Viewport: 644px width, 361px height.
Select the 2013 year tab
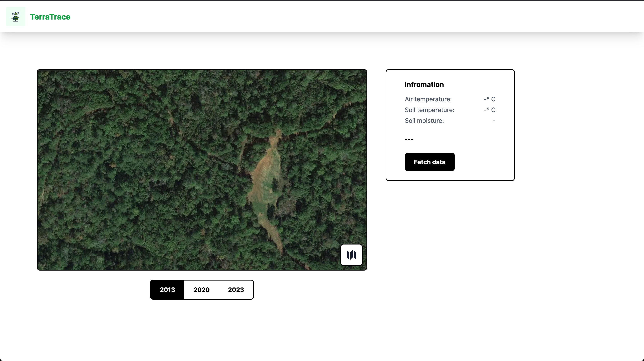pyautogui.click(x=167, y=290)
